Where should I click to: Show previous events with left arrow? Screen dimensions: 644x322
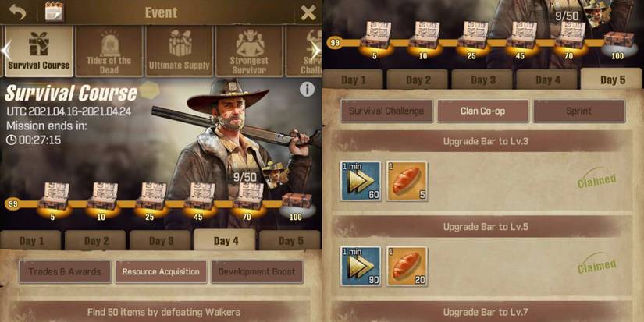[x=5, y=50]
